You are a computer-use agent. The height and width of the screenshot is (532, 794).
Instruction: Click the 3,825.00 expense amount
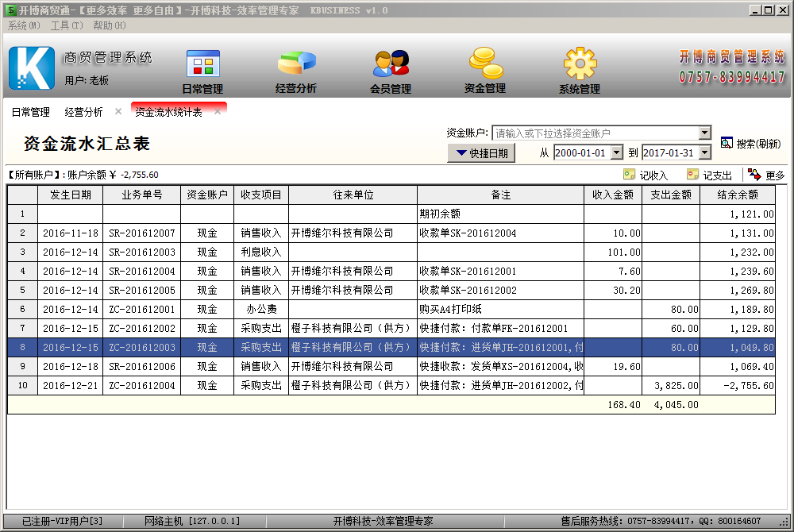click(x=671, y=386)
